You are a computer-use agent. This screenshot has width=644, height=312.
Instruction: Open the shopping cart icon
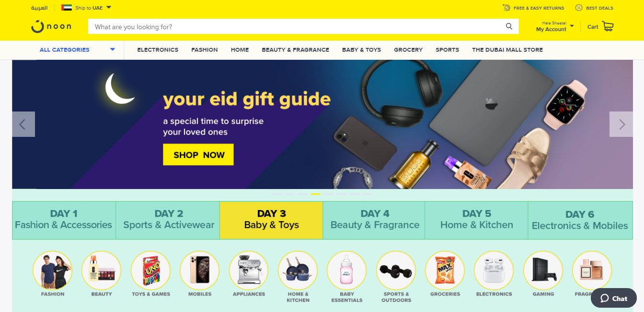608,26
